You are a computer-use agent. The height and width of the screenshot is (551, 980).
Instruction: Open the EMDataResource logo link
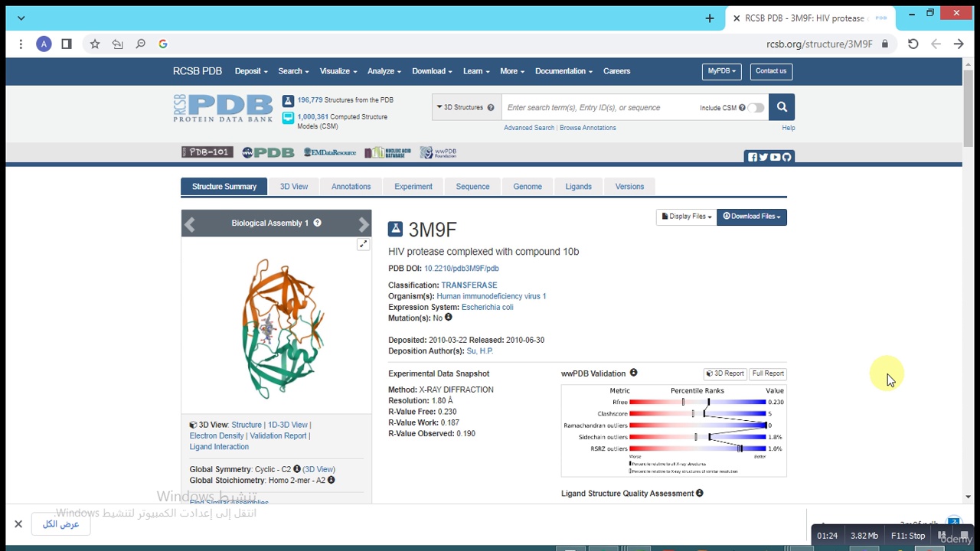(x=330, y=152)
